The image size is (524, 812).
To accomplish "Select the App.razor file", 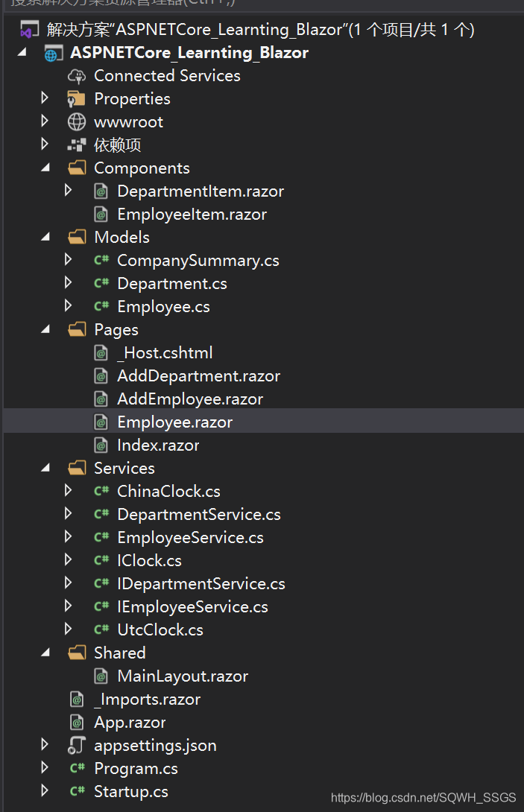I will pos(130,723).
